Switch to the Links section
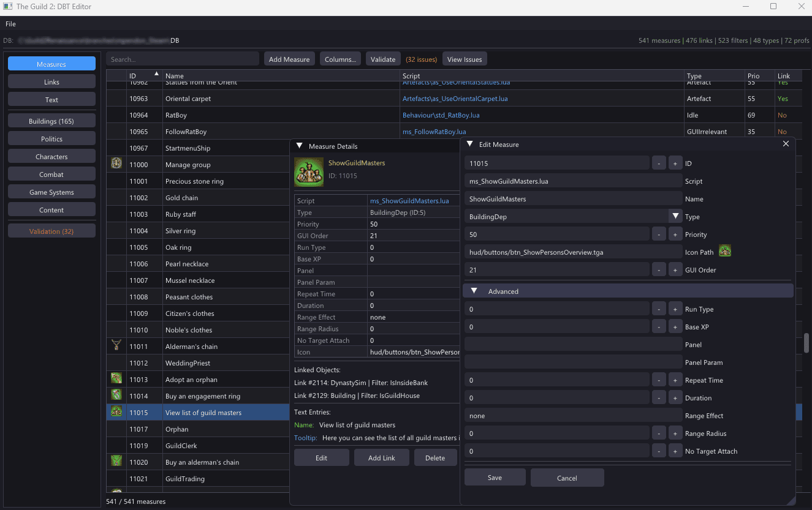This screenshot has height=510, width=812. click(51, 81)
